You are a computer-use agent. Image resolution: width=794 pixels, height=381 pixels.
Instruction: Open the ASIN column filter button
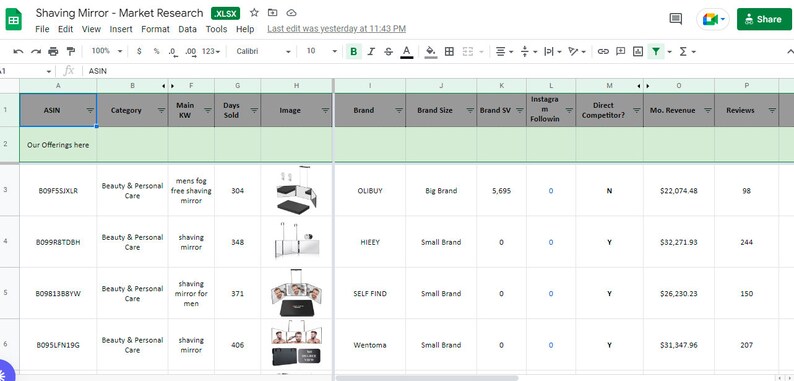[90, 110]
